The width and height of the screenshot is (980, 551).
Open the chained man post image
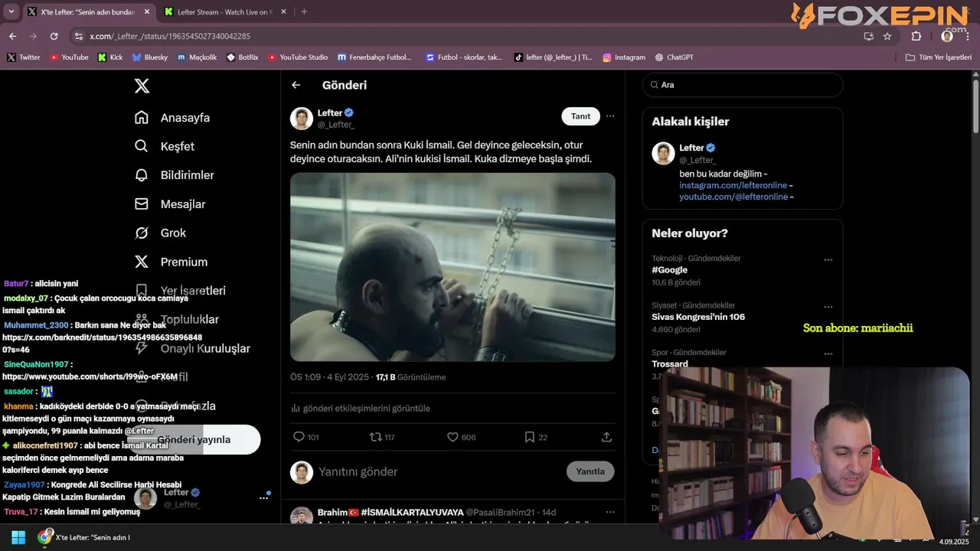(452, 266)
